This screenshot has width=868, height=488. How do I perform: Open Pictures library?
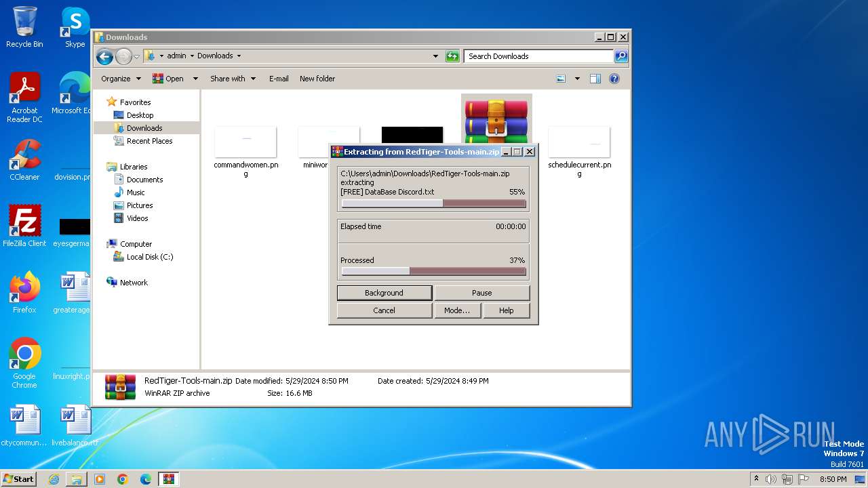[140, 205]
